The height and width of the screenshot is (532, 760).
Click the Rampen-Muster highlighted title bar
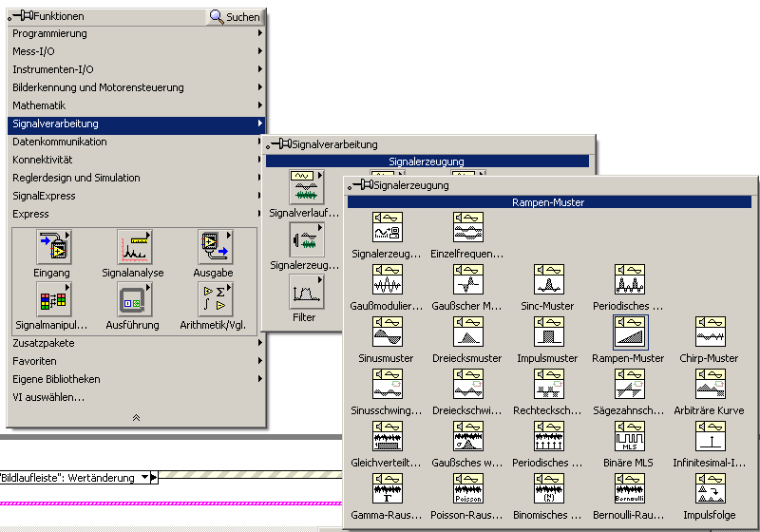pyautogui.click(x=549, y=202)
